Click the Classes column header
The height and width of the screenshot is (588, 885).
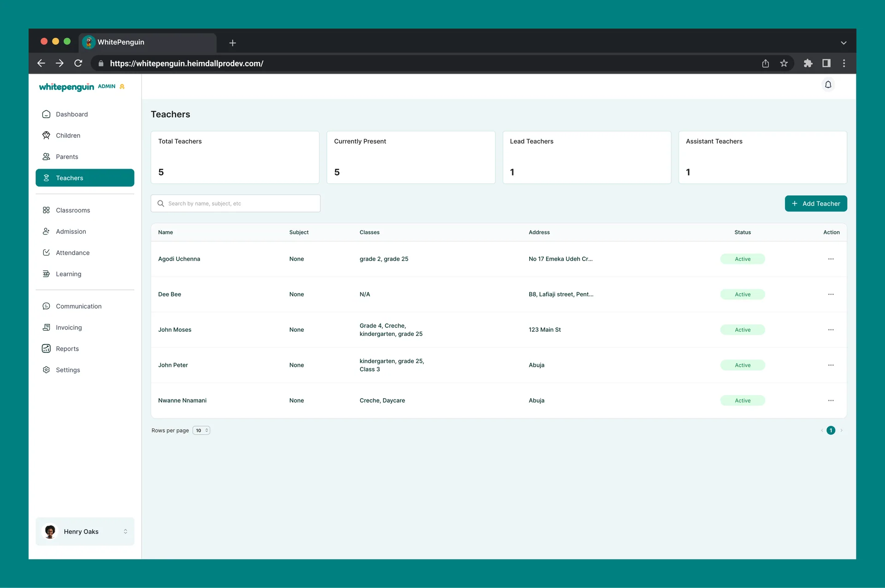(370, 232)
